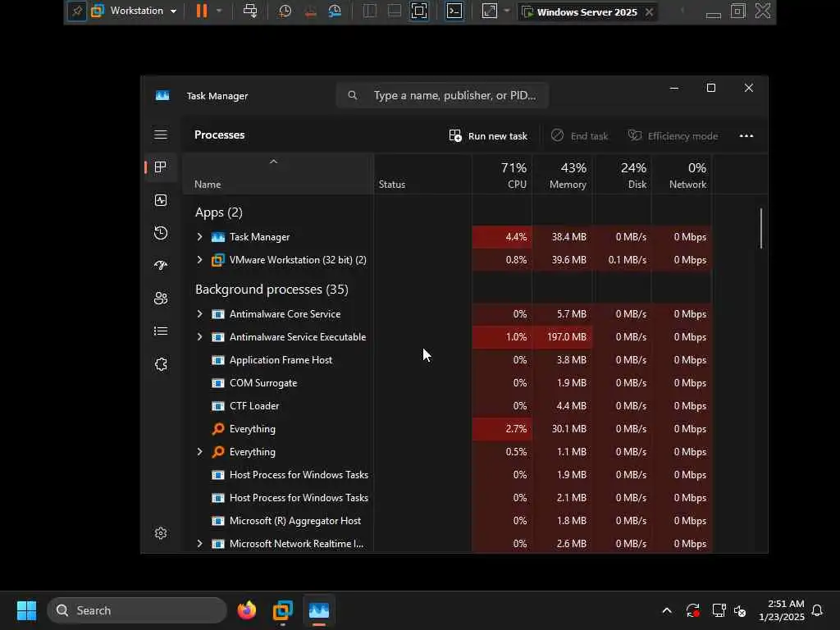Open VMware Workstation from the taskbar
The width and height of the screenshot is (840, 630).
point(283,610)
